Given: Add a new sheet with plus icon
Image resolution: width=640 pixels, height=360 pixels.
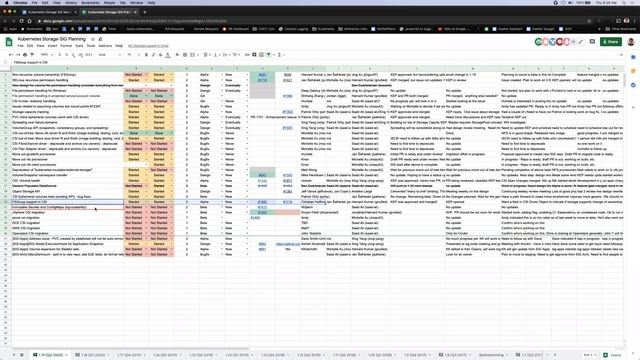Looking at the screenshot, I should coord(13,355).
